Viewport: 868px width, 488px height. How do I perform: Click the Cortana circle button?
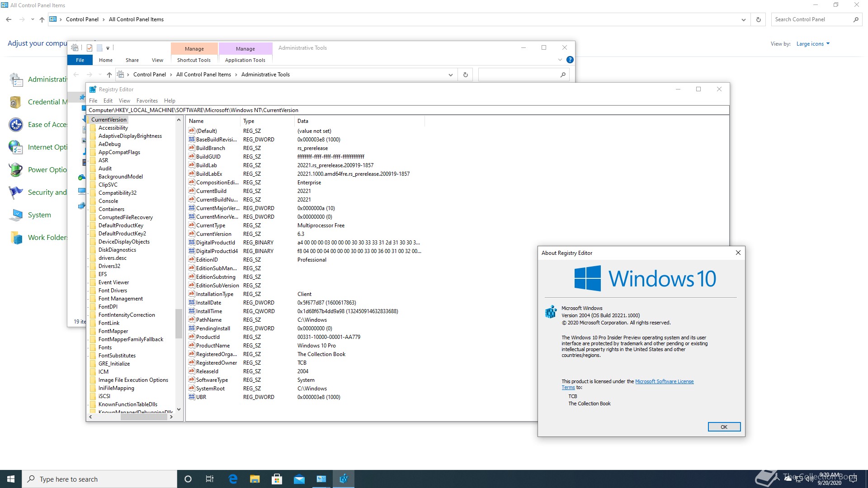(188, 479)
